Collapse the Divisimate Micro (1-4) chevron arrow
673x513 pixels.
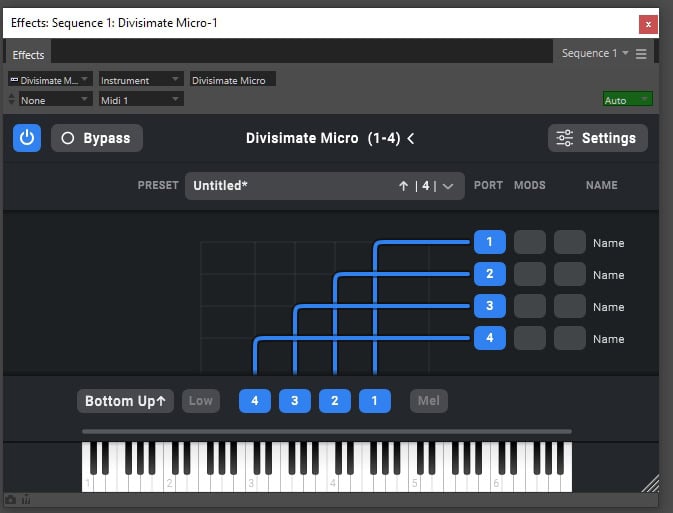coord(411,138)
